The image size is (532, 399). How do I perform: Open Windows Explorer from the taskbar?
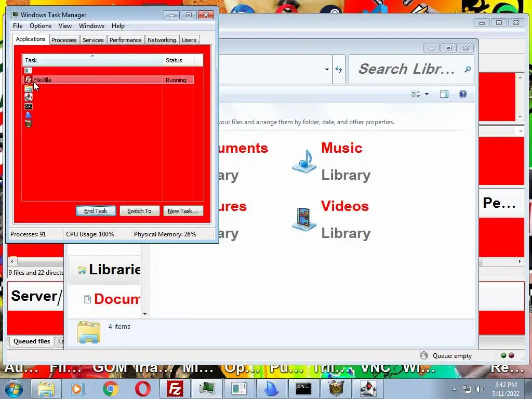pos(46,389)
